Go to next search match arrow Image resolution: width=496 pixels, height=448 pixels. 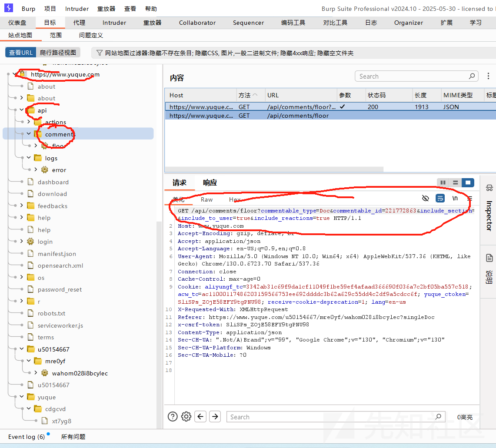click(215, 417)
